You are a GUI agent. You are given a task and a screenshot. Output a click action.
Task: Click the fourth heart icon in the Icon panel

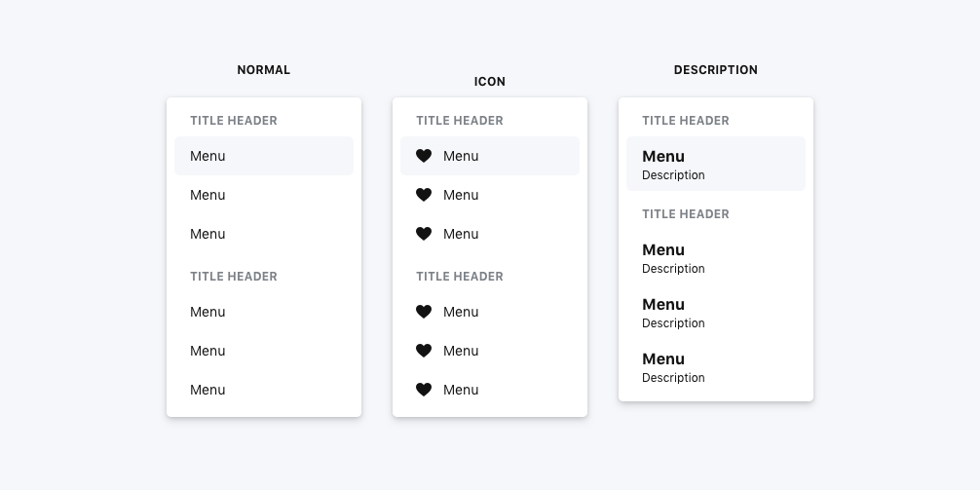pyautogui.click(x=424, y=312)
